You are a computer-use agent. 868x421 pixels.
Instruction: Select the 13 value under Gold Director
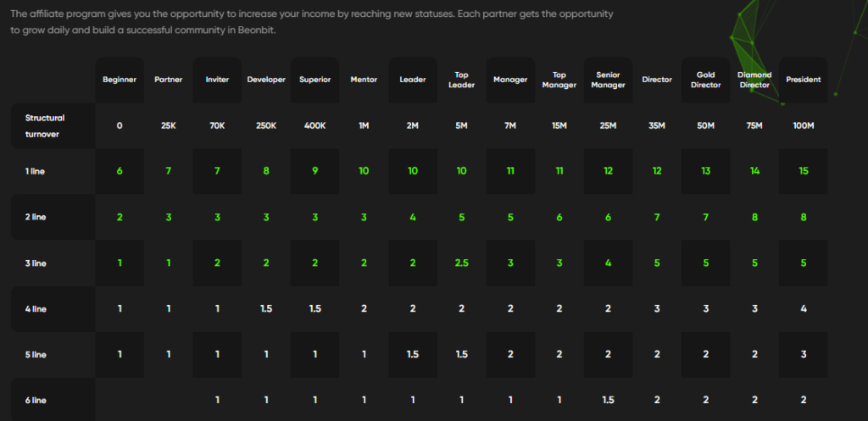click(705, 170)
